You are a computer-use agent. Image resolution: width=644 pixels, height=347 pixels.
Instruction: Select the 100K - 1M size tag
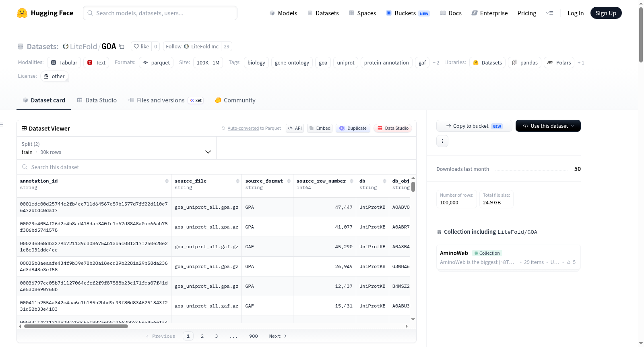click(208, 62)
